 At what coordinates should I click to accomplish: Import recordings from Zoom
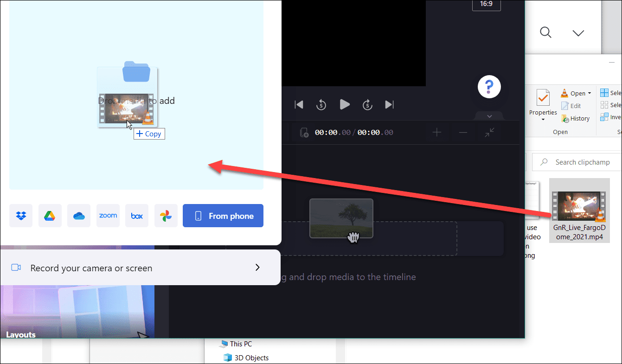(108, 216)
